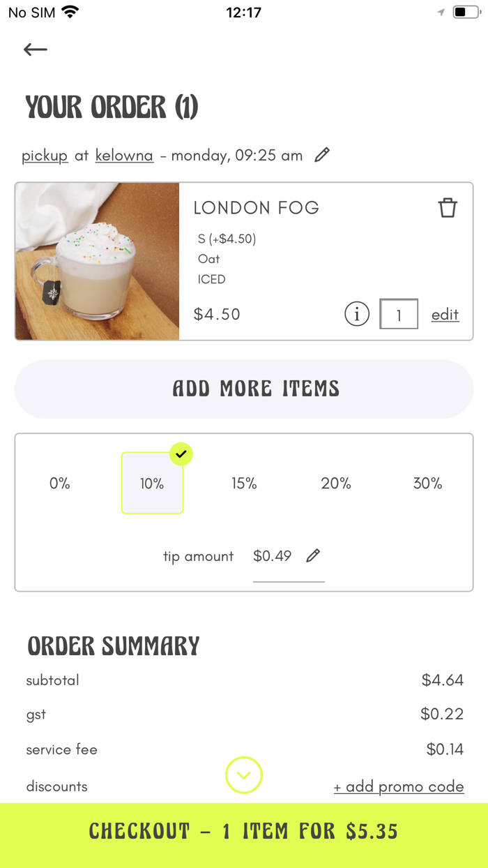This screenshot has width=488, height=868.
Task: Select the 0% tip option
Action: click(60, 484)
